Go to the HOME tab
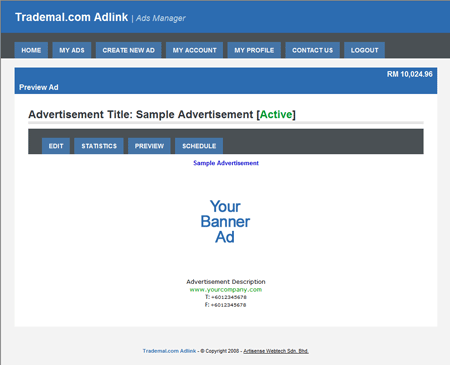 pos(31,50)
